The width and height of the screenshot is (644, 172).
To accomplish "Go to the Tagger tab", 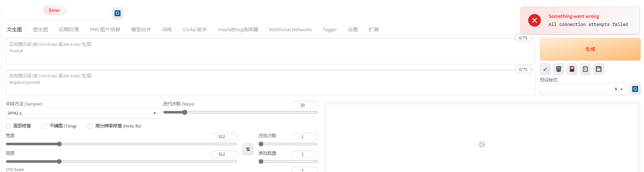I will point(330,29).
